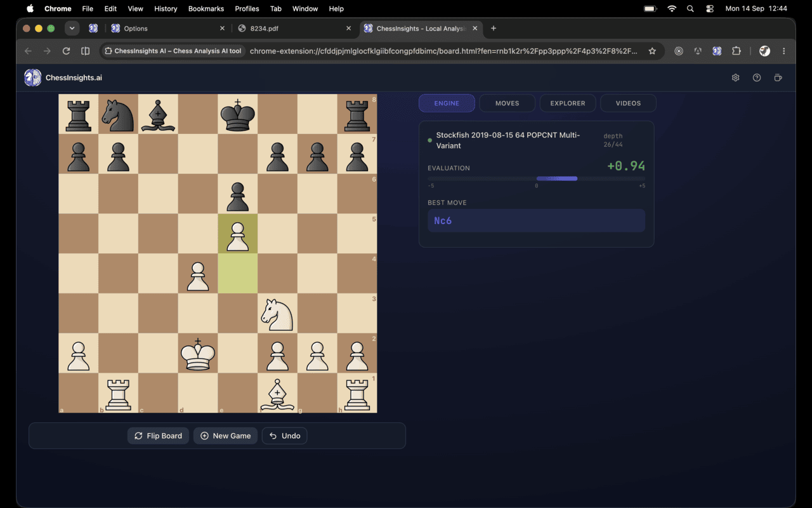This screenshot has width=812, height=508.
Task: Select the white rook on b1
Action: (x=118, y=394)
